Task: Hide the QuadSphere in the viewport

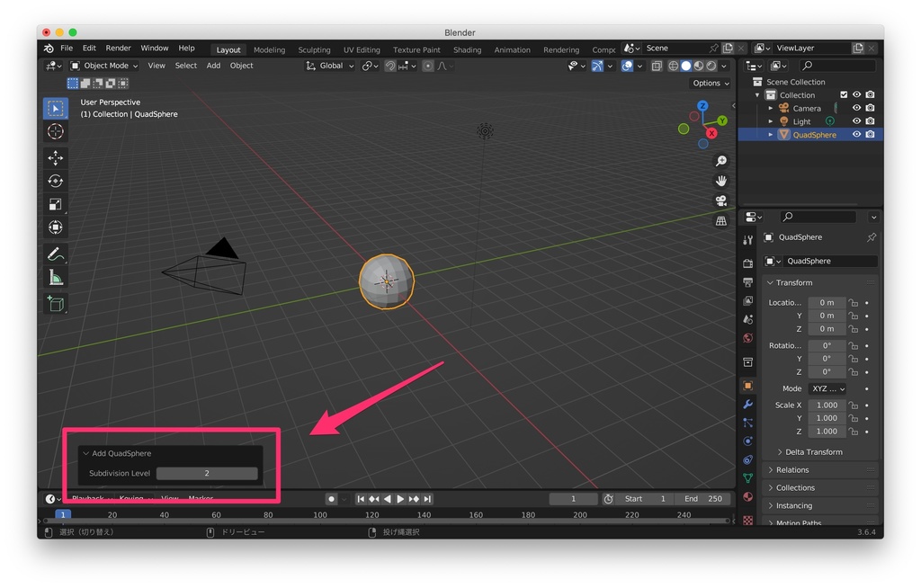Action: pyautogui.click(x=857, y=134)
